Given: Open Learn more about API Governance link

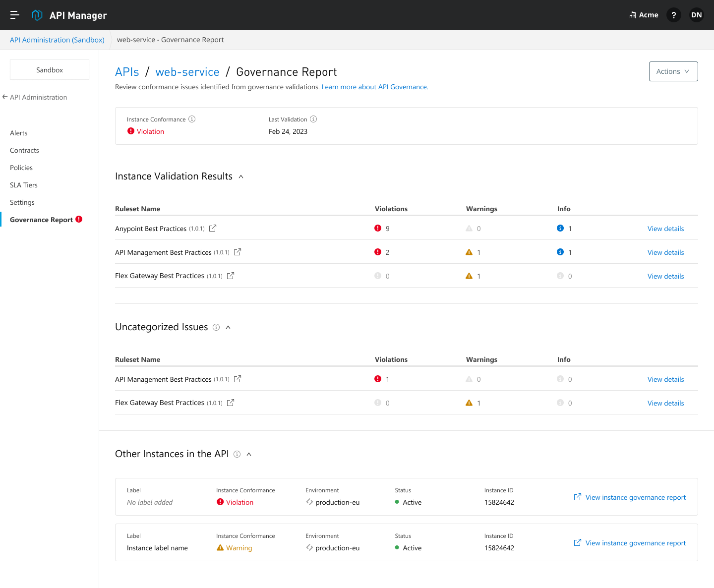Looking at the screenshot, I should coord(375,87).
